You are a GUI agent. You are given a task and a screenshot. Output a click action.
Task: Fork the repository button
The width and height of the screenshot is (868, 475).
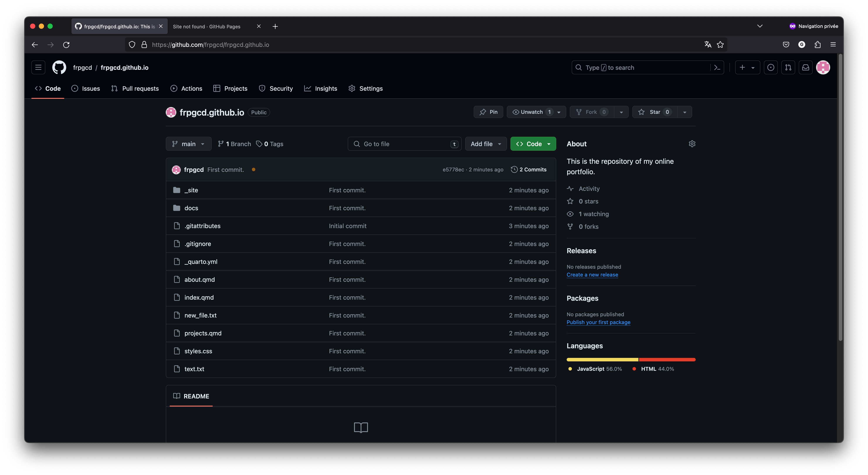(x=592, y=112)
